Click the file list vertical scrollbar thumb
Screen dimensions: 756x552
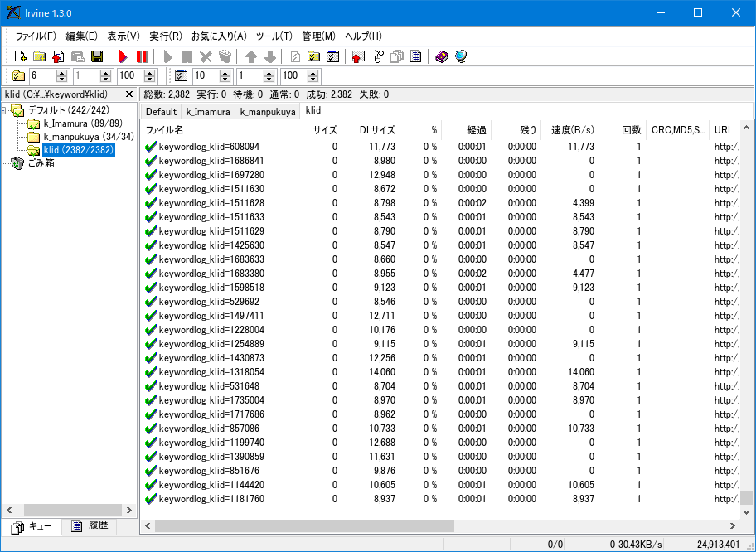(746, 497)
